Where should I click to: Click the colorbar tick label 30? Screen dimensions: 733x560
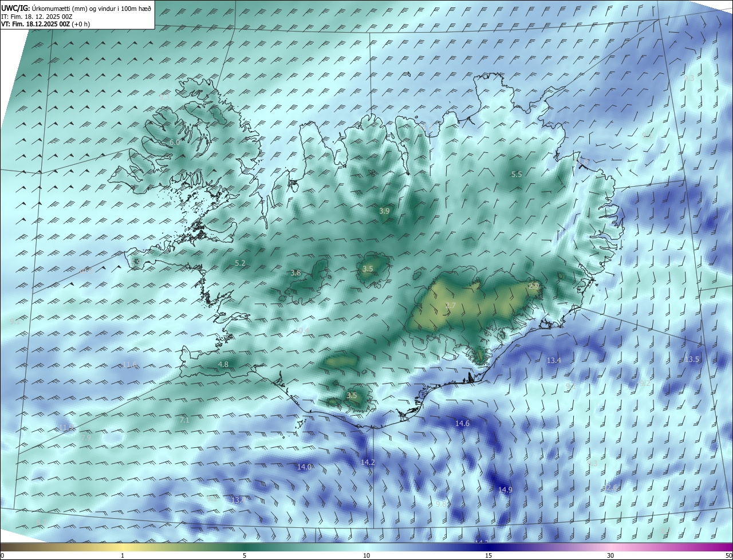click(610, 555)
